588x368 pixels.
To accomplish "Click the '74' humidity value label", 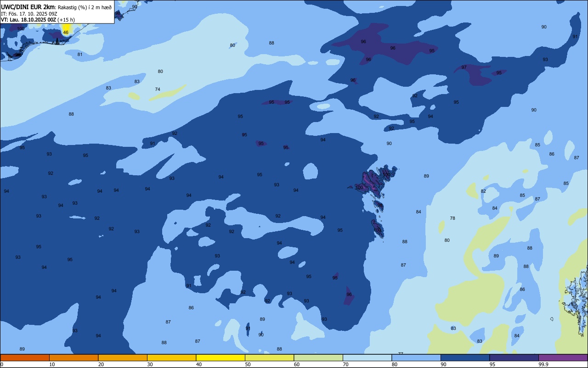I will click(x=158, y=89).
